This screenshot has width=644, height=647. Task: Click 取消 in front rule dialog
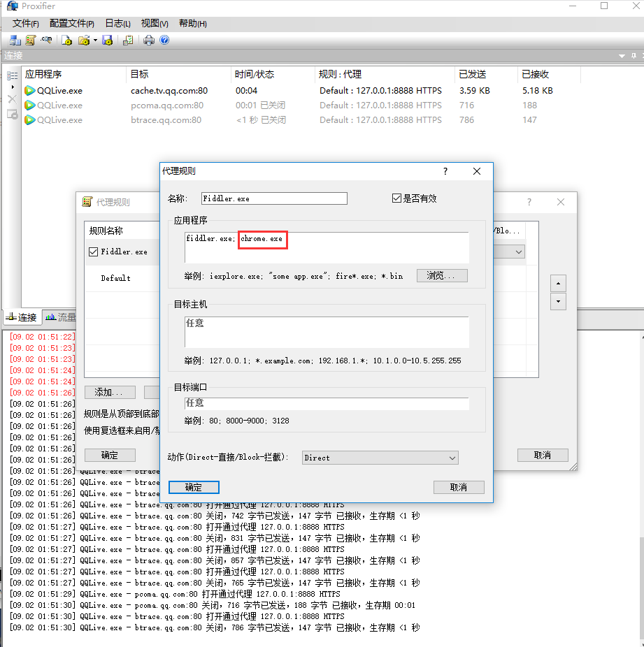459,487
